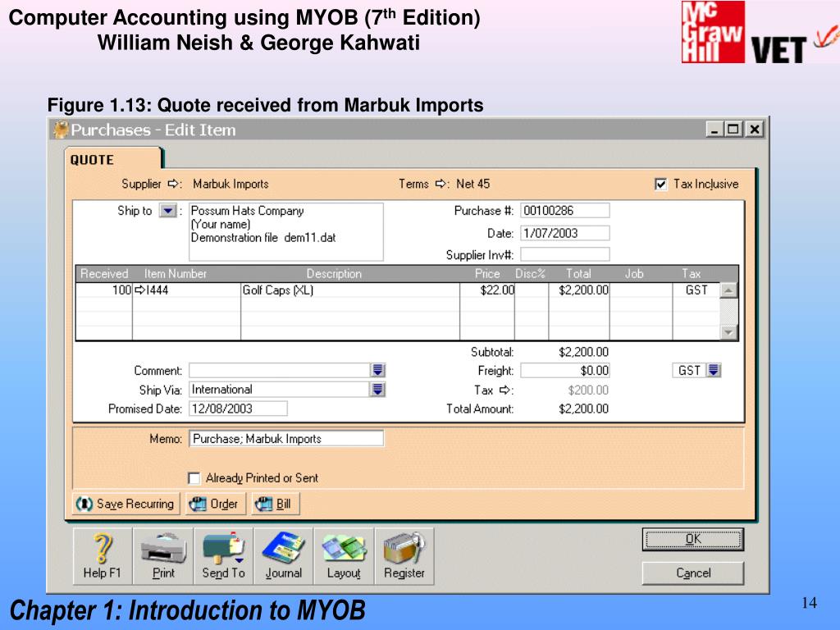Click the Disc% column header
840x630 pixels.
pos(530,274)
